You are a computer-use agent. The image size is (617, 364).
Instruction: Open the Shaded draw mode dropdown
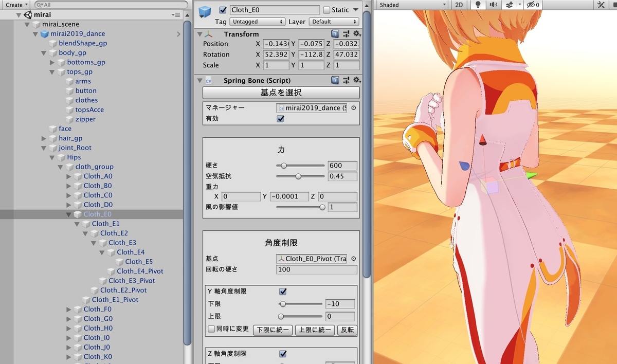pos(413,5)
